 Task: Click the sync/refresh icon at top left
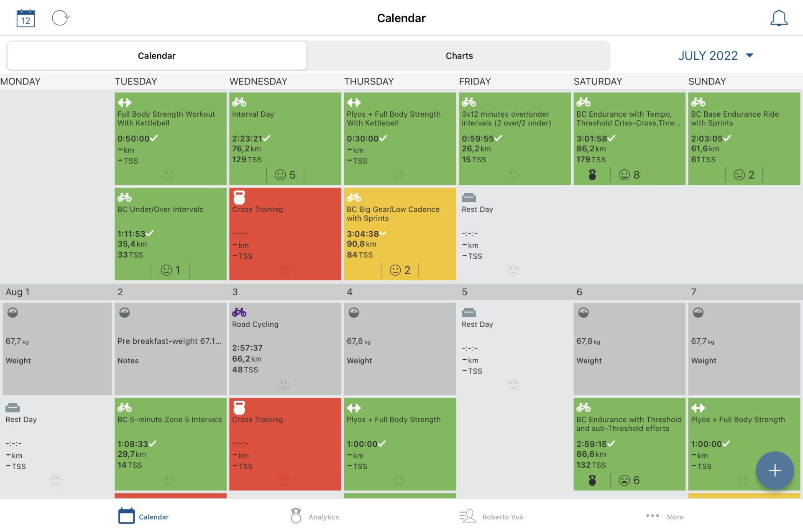click(60, 18)
